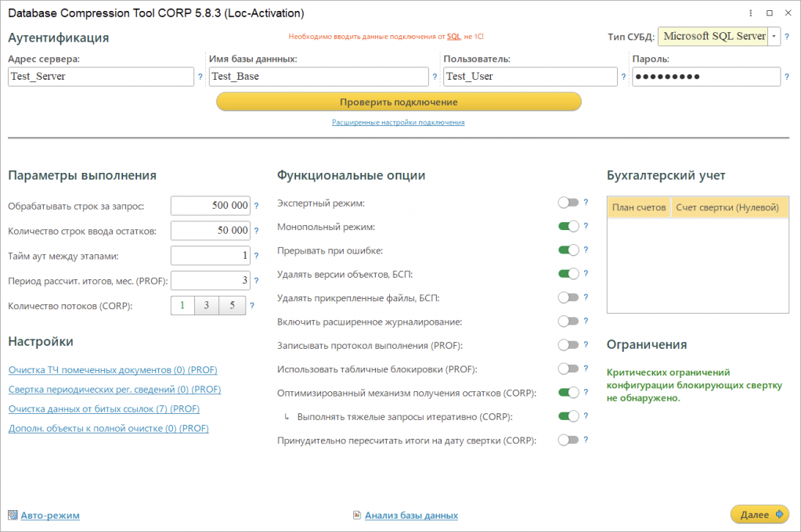This screenshot has width=801, height=532.
Task: Click the Авто-режим link text
Action: coord(50,516)
